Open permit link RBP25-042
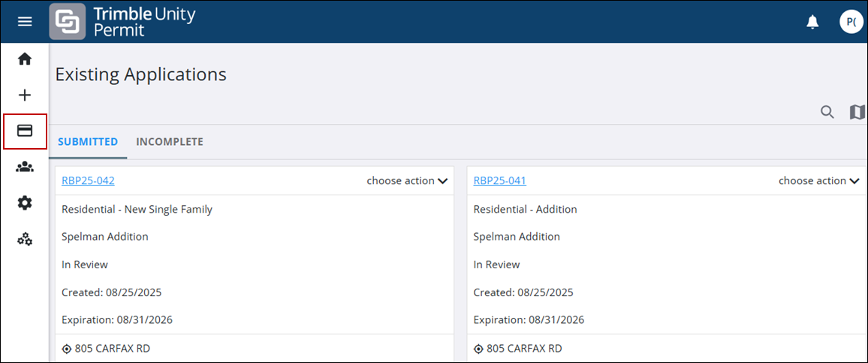This screenshot has width=868, height=363. (88, 180)
